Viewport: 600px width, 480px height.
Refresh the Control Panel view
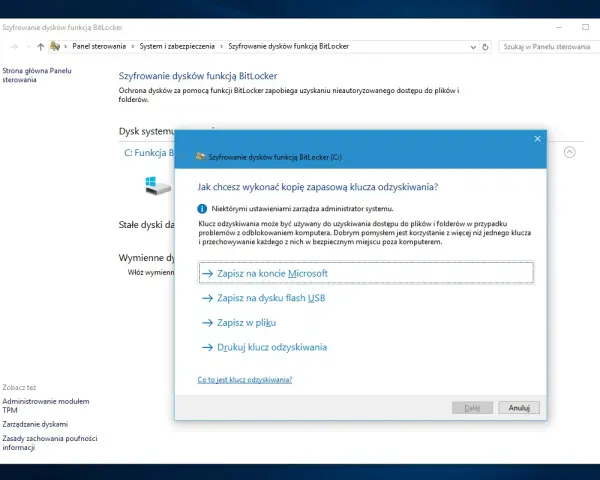pos(485,47)
